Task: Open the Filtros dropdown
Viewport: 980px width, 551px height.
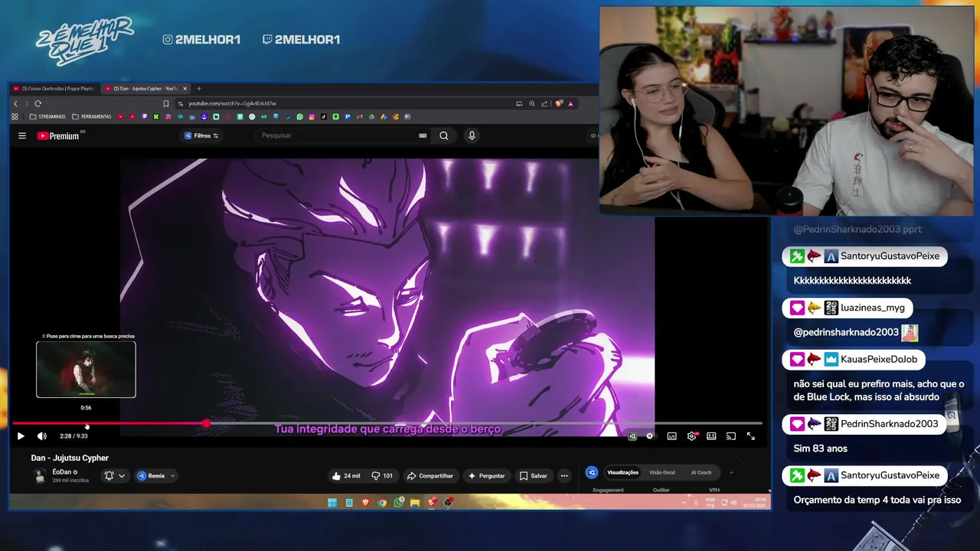Action: point(201,135)
